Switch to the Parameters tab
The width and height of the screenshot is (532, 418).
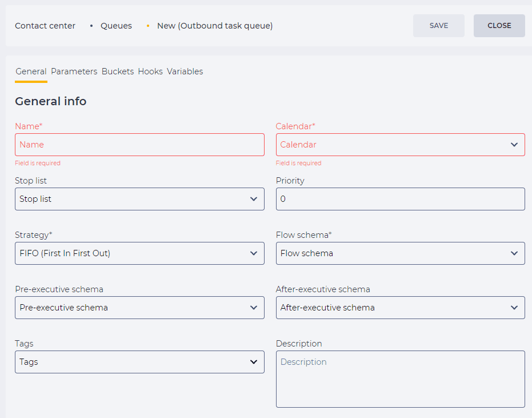point(74,71)
